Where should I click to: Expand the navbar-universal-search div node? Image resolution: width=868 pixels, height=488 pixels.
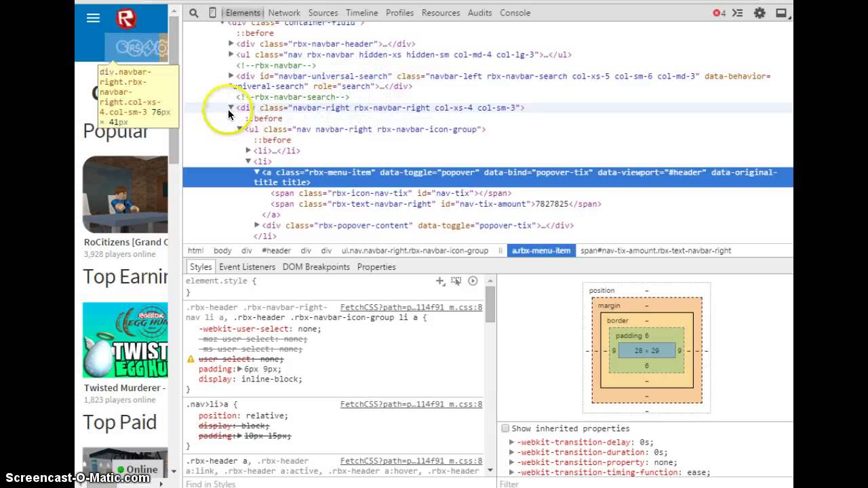[x=231, y=76]
